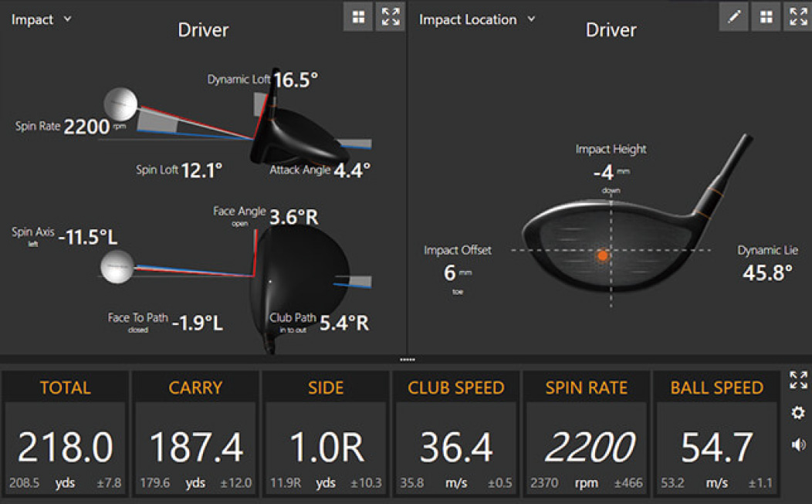Maximize the Impact Location panel
The image size is (812, 504).
pyautogui.click(x=798, y=17)
